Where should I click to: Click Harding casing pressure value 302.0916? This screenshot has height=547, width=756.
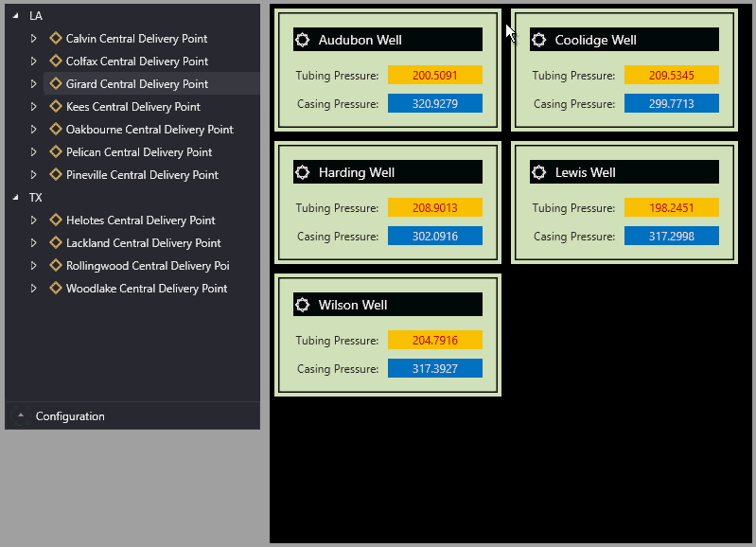[435, 236]
